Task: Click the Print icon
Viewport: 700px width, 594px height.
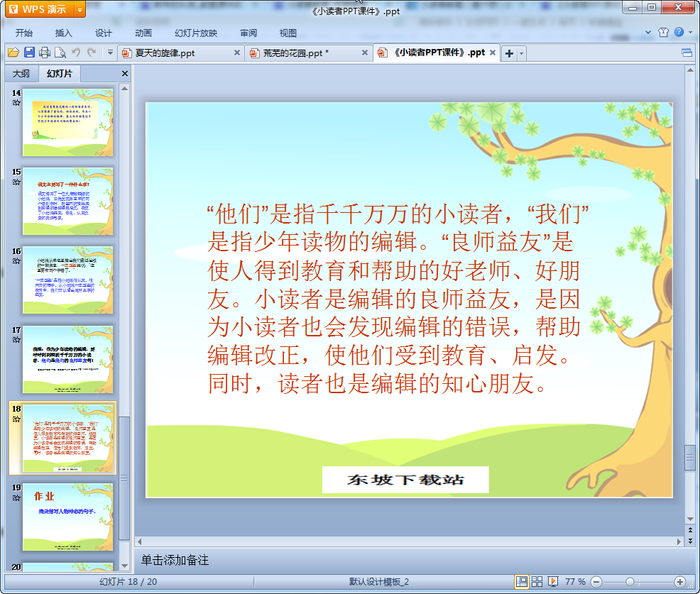Action: (x=45, y=53)
